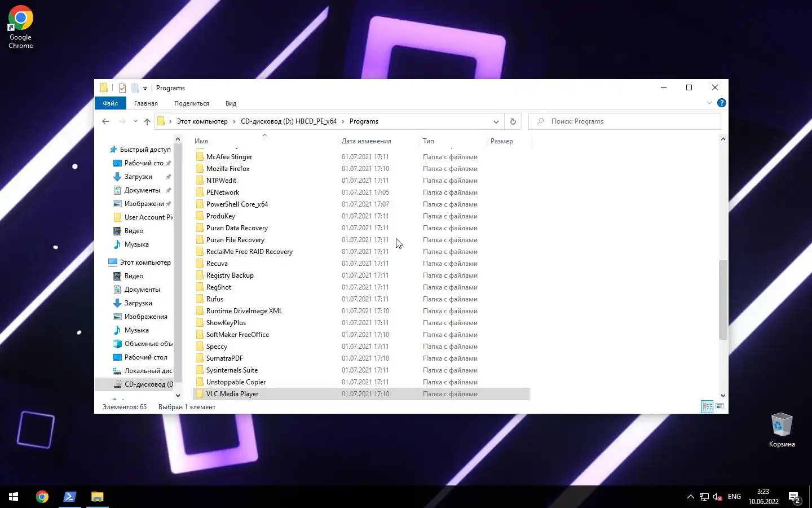Open Customize Quick Access Toolbar dropdown
812x508 pixels.
pyautogui.click(x=145, y=88)
